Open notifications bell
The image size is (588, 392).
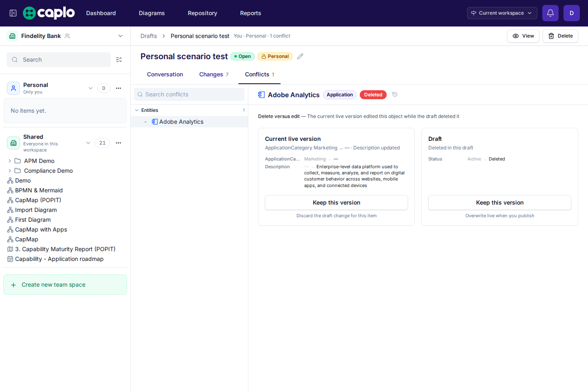coord(550,13)
